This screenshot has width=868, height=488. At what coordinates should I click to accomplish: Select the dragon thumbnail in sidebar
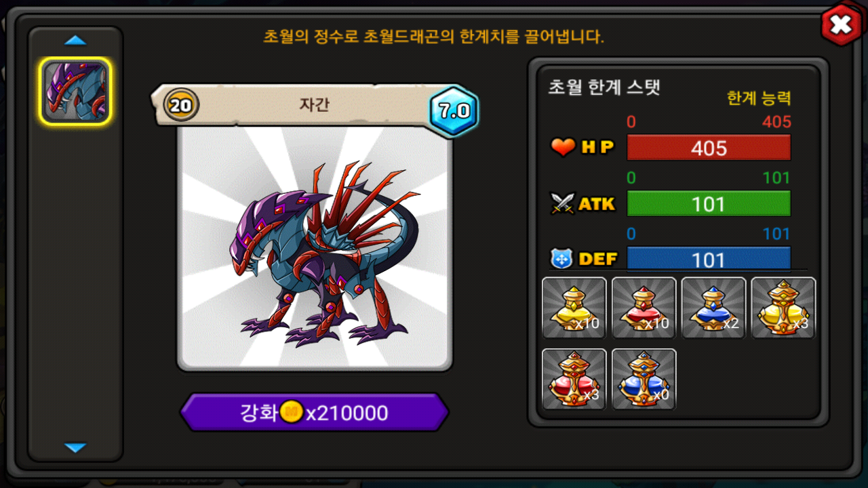75,91
